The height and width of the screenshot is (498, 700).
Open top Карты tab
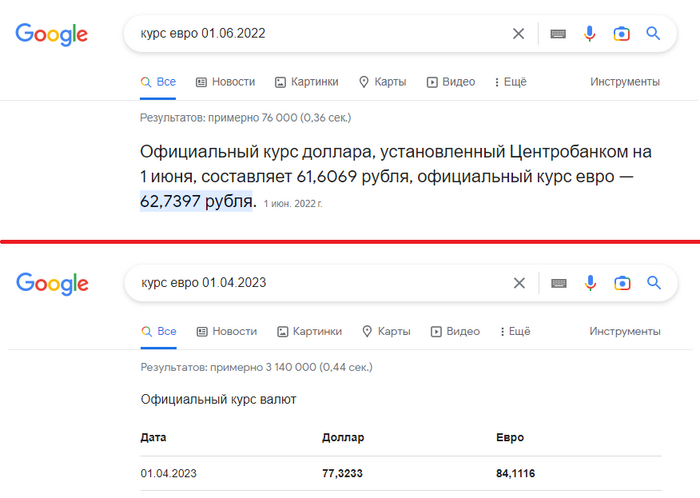point(382,82)
